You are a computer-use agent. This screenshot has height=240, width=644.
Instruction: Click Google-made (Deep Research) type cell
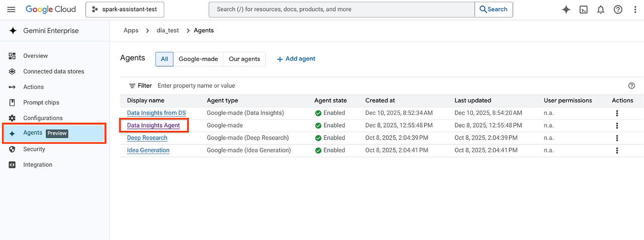coord(248,138)
